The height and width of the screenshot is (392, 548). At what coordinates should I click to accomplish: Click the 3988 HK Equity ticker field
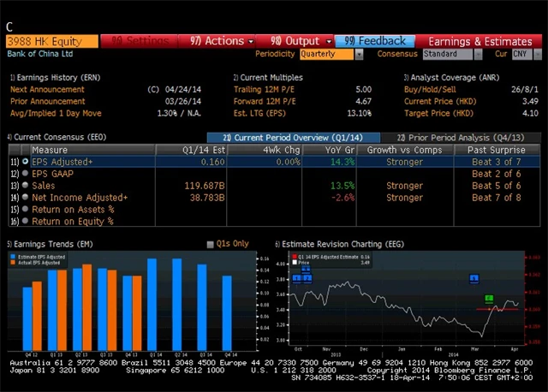point(52,41)
